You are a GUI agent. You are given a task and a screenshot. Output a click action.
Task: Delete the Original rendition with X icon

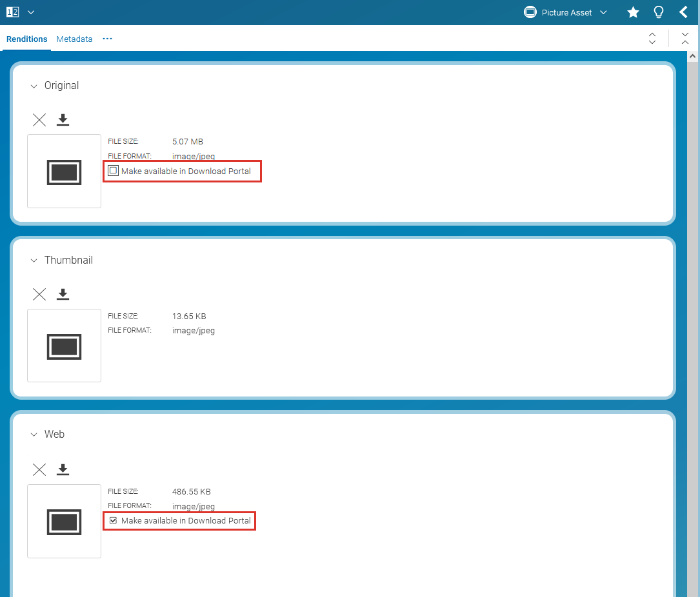[39, 120]
